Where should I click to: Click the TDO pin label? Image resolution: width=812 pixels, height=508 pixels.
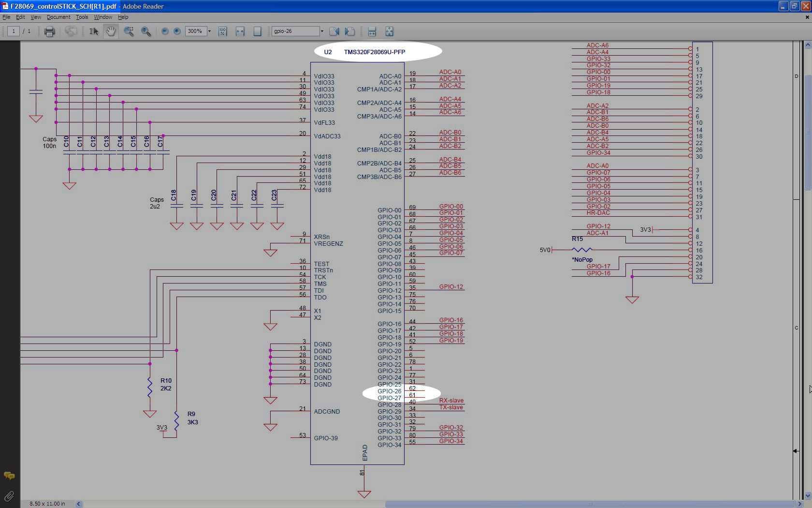[x=320, y=298]
